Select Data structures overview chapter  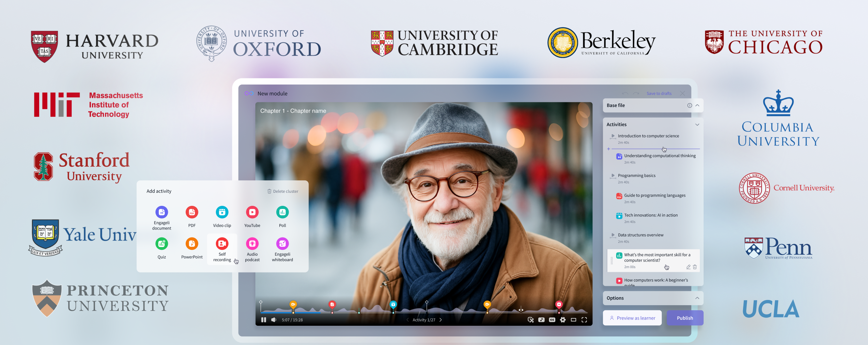(x=653, y=238)
